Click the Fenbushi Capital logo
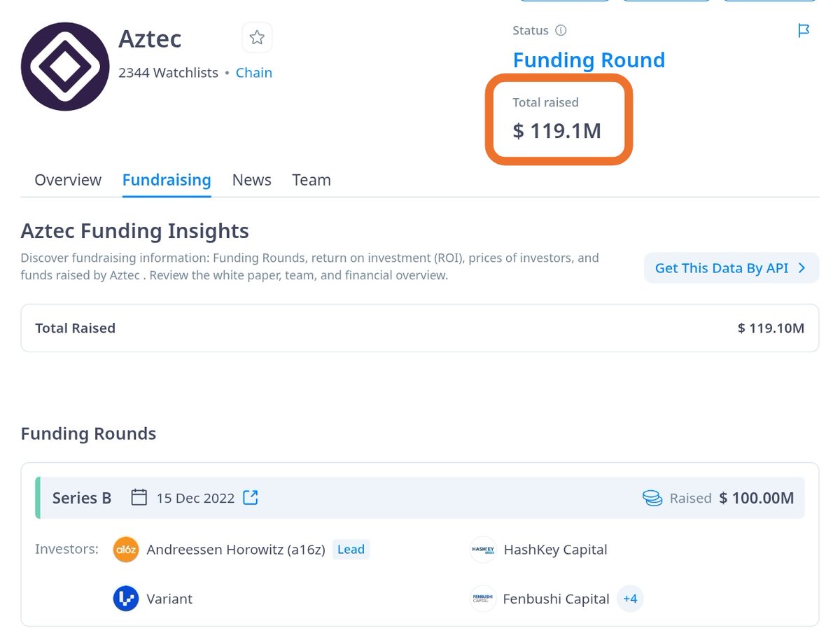Screen dimensions: 840x633 pyautogui.click(x=483, y=599)
